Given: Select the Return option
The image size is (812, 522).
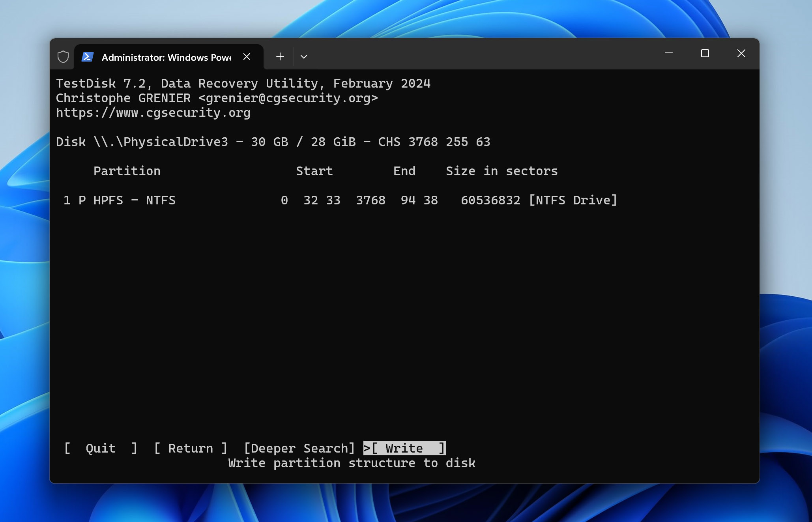Looking at the screenshot, I should (191, 448).
